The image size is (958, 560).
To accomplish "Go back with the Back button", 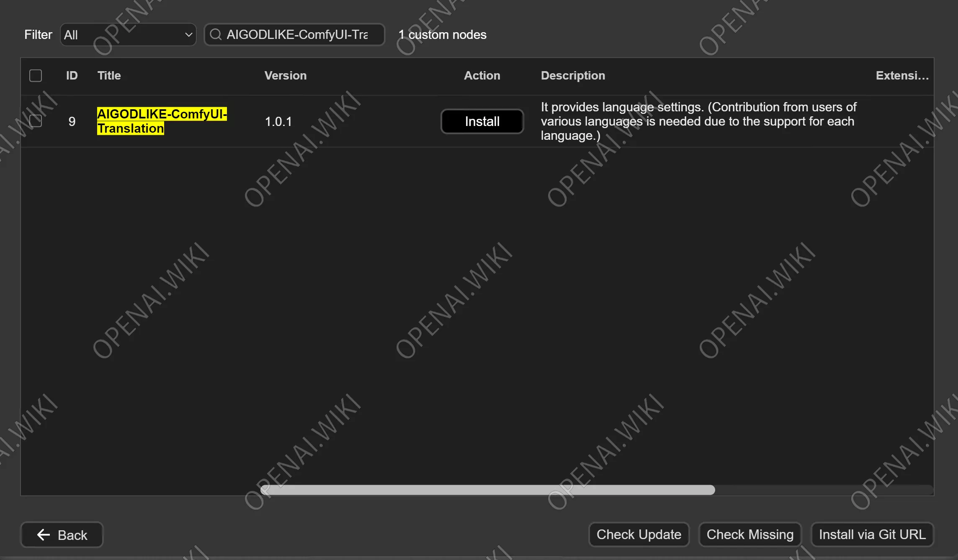I will [62, 535].
